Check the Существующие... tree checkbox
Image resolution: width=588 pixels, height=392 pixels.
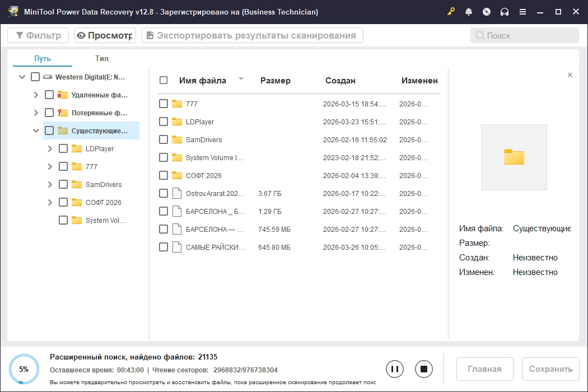[49, 130]
